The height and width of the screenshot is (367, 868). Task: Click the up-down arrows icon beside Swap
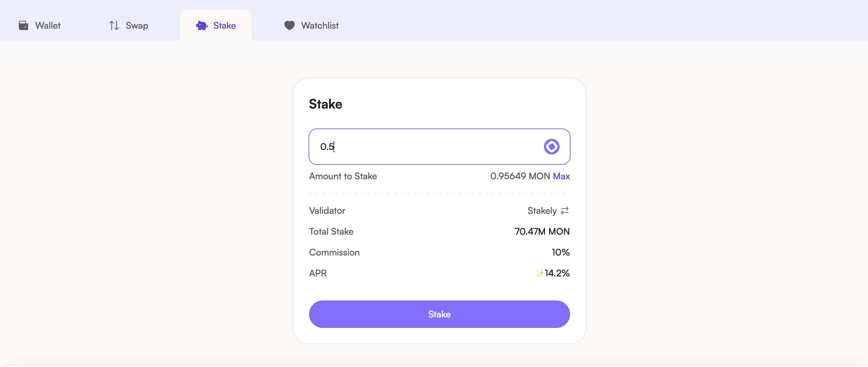click(x=113, y=25)
